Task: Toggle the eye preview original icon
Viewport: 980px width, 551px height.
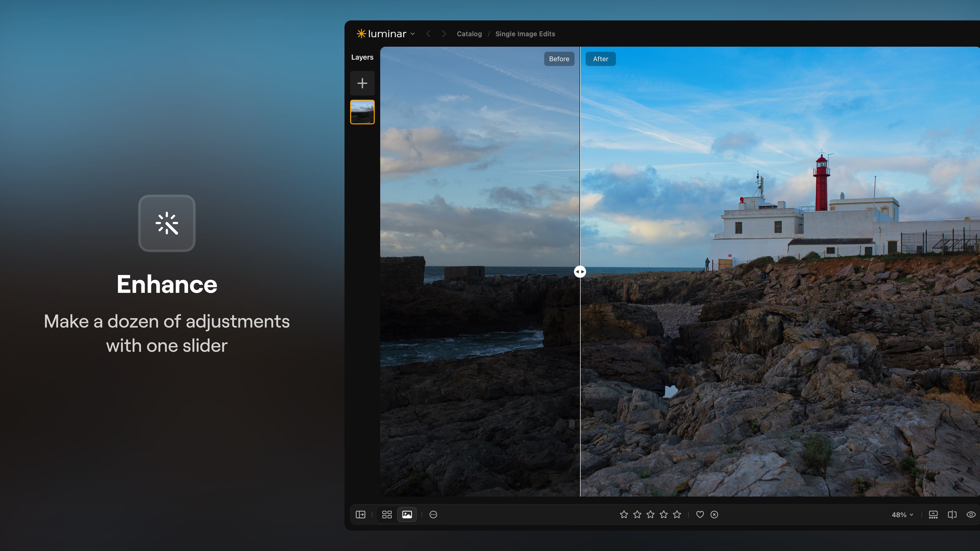Action: click(971, 515)
